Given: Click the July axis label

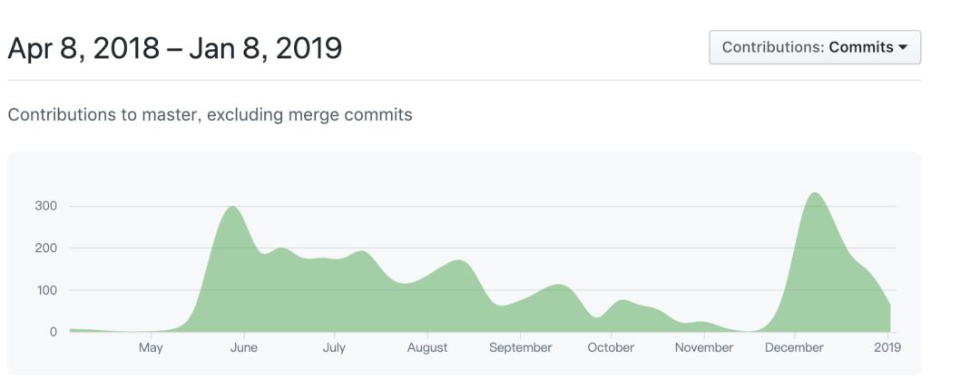Looking at the screenshot, I should pyautogui.click(x=334, y=348).
